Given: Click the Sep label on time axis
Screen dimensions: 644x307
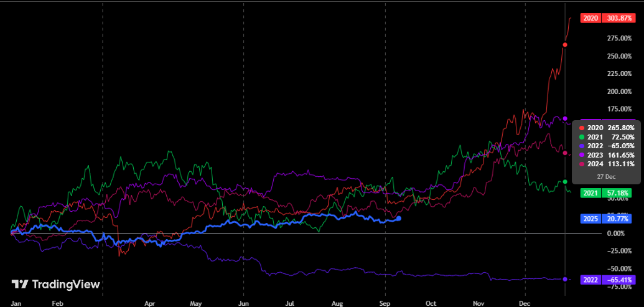Looking at the screenshot, I should point(385,303).
